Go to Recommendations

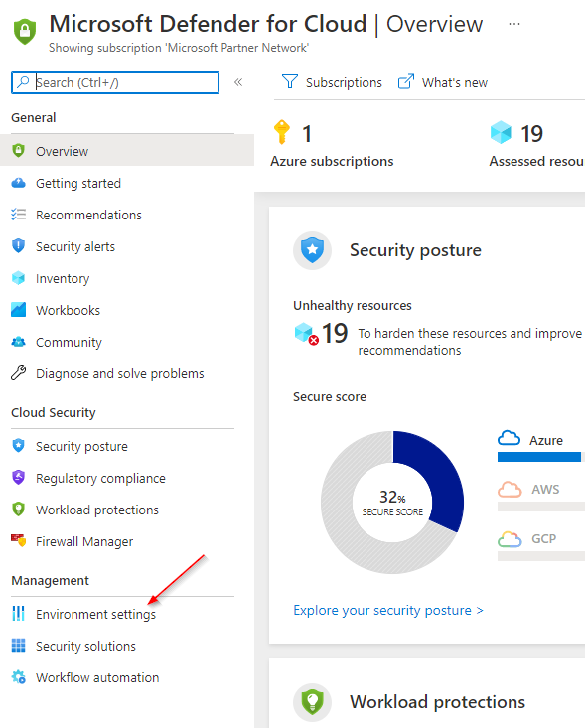[88, 215]
